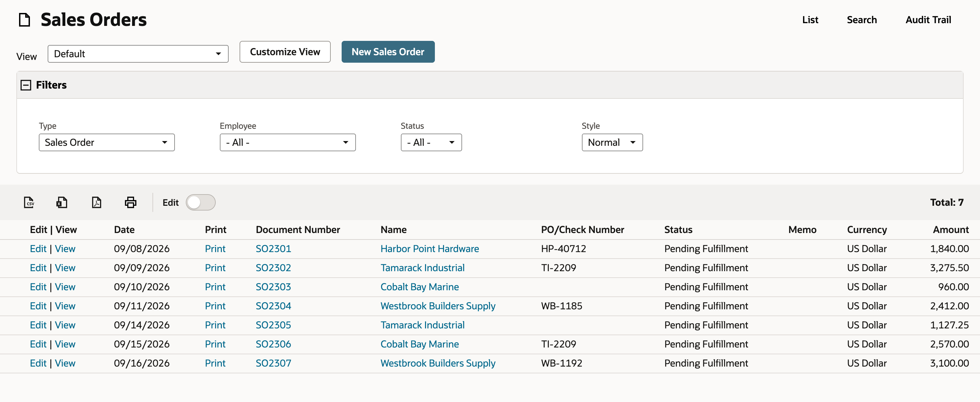Open the Employee filter dropdown
Image resolution: width=980 pixels, height=402 pixels.
tap(288, 142)
